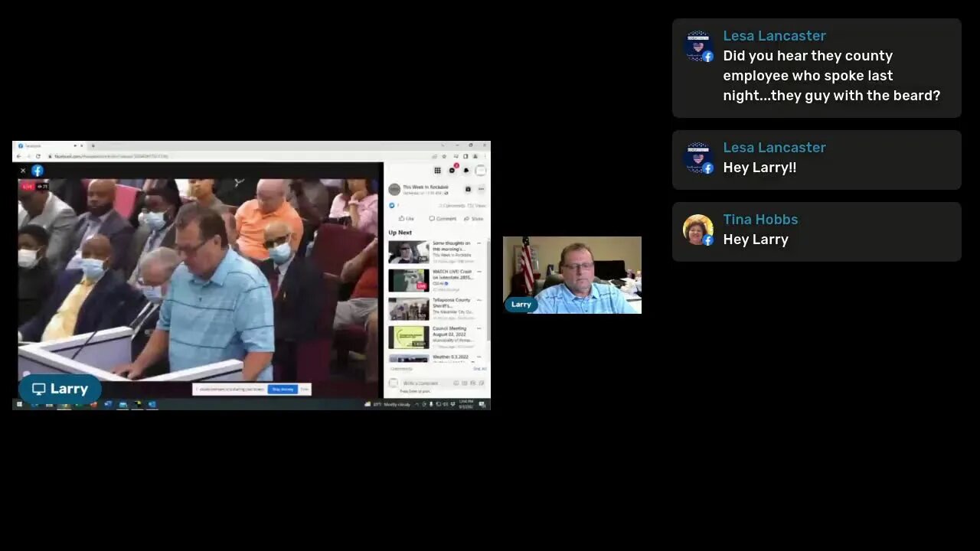Click Lesa Lancaster name on beard comment
Viewport: 980px width, 551px height.
tap(774, 36)
